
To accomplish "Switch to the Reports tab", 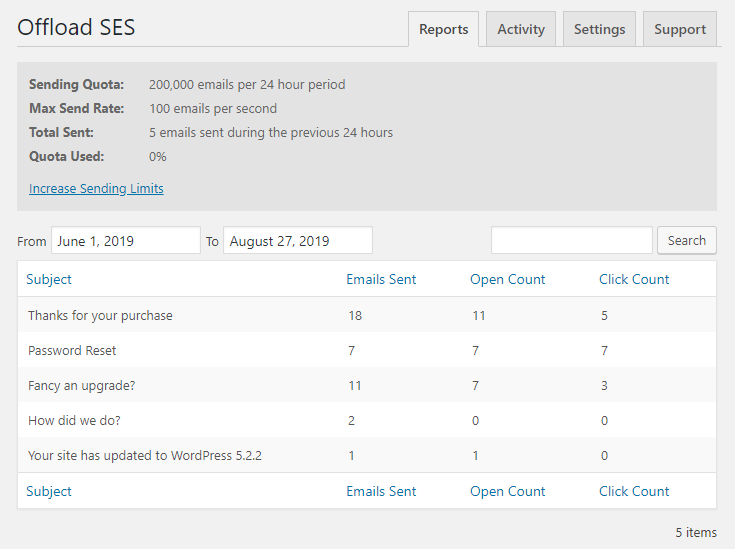I will pos(443,29).
